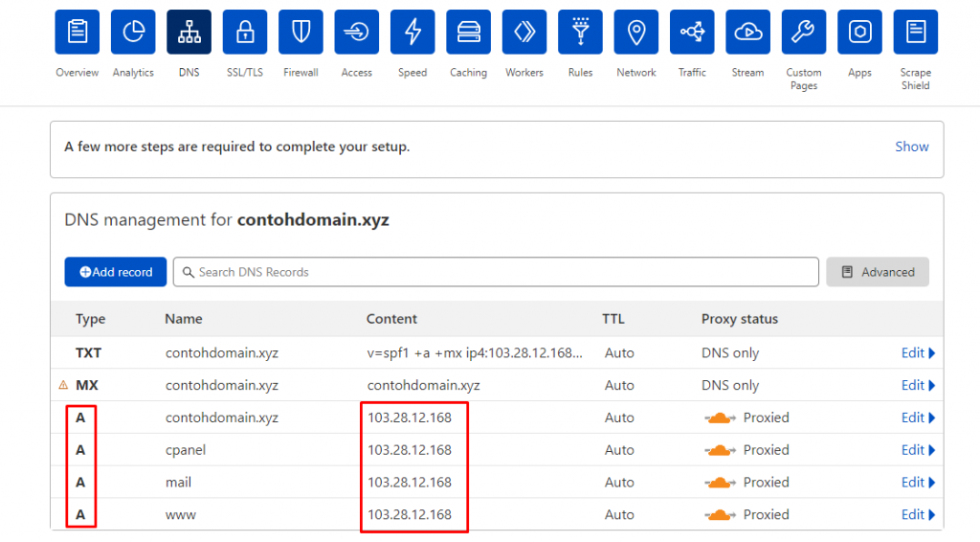Image resolution: width=980 pixels, height=542 pixels.
Task: Expand Edit for the MX record
Action: click(x=918, y=386)
